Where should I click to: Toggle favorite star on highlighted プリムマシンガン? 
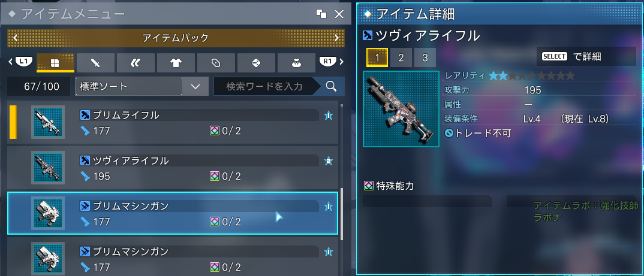(328, 207)
